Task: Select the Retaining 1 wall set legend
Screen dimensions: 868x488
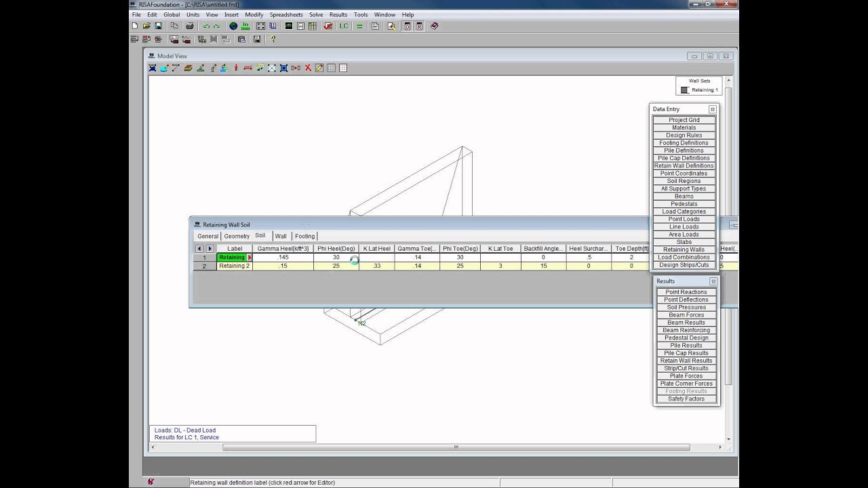Action: 699,89
